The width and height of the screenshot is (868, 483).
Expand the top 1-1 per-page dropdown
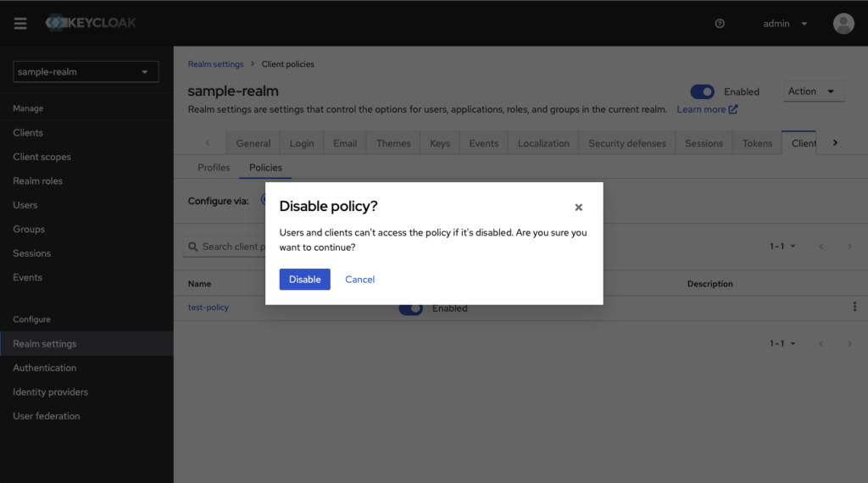point(782,247)
